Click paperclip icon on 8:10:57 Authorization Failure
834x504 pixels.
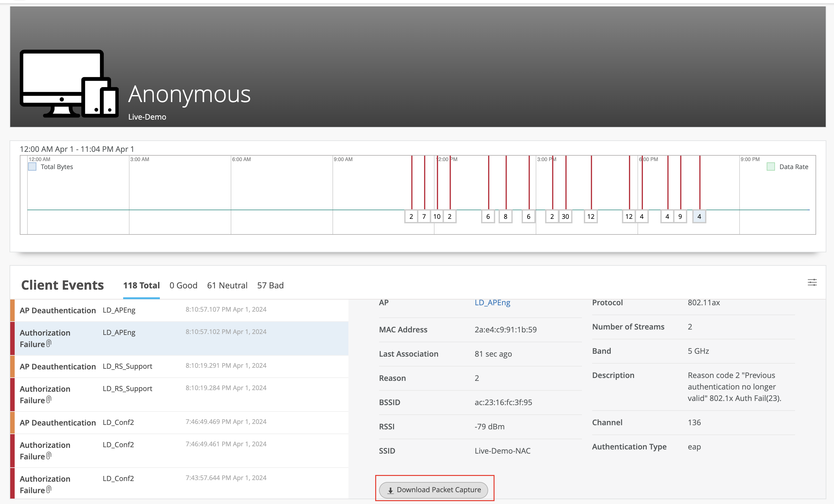(49, 344)
